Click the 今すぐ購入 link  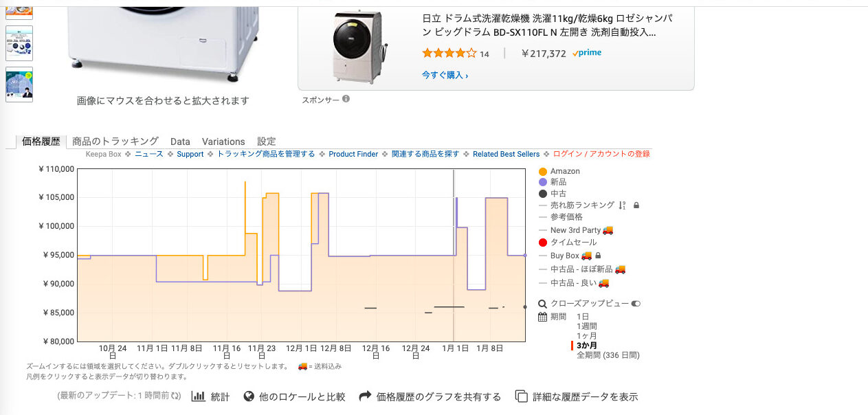(445, 75)
